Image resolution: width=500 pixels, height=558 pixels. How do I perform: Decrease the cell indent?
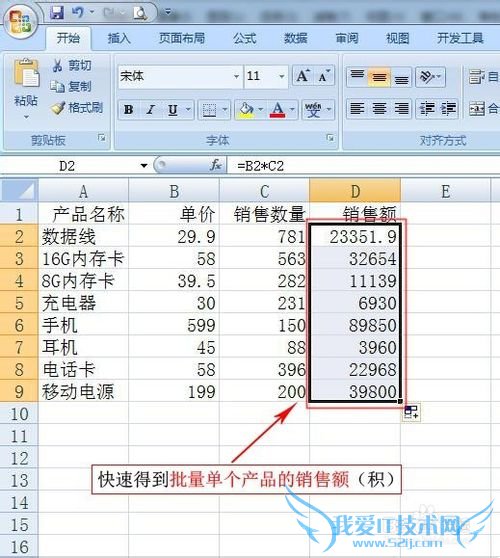point(427,109)
